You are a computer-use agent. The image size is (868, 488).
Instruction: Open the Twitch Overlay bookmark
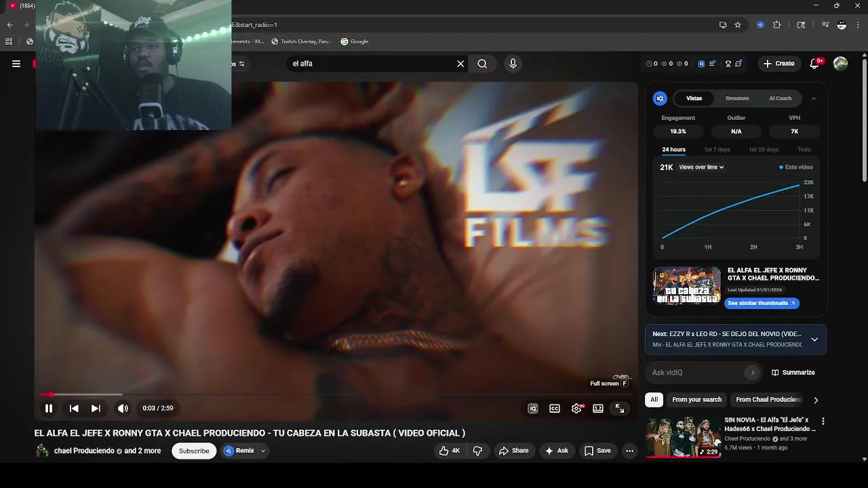(x=301, y=41)
